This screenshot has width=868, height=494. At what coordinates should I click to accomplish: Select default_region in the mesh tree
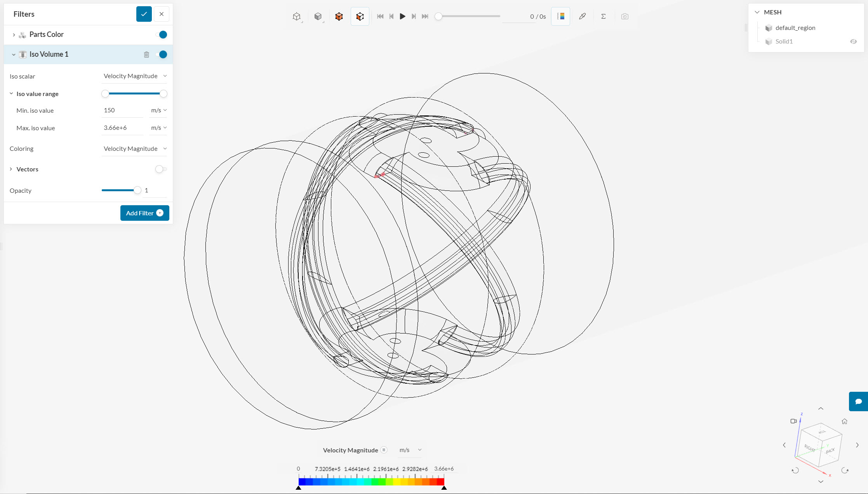[x=795, y=28]
